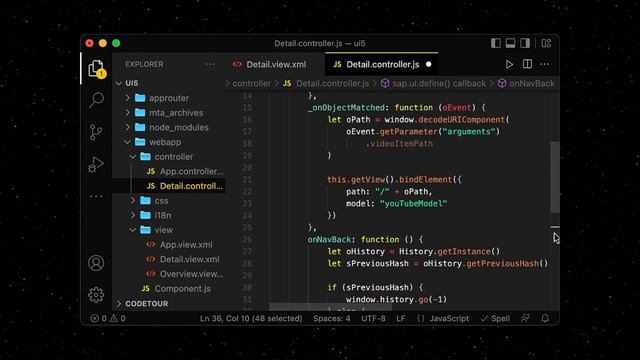The height and width of the screenshot is (360, 640).
Task: Open the Explorer view in activity bar
Action: click(x=97, y=69)
